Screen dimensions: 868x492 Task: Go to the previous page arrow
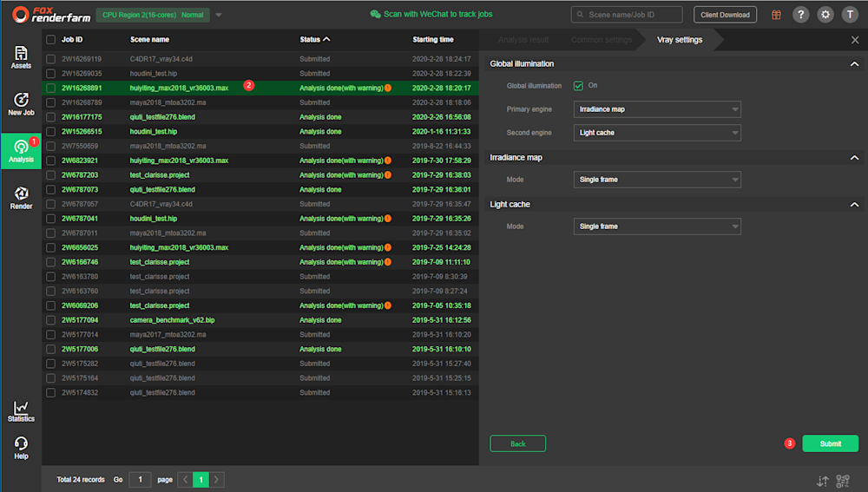click(186, 480)
